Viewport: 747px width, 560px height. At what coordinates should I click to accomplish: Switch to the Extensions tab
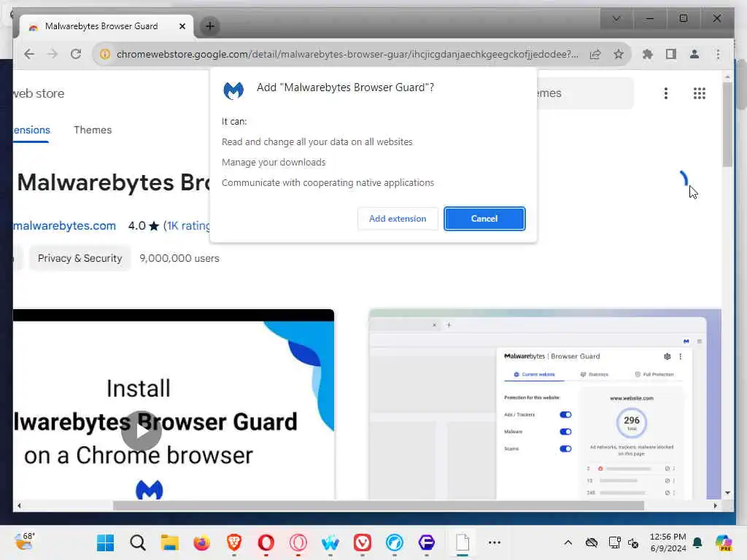31,130
